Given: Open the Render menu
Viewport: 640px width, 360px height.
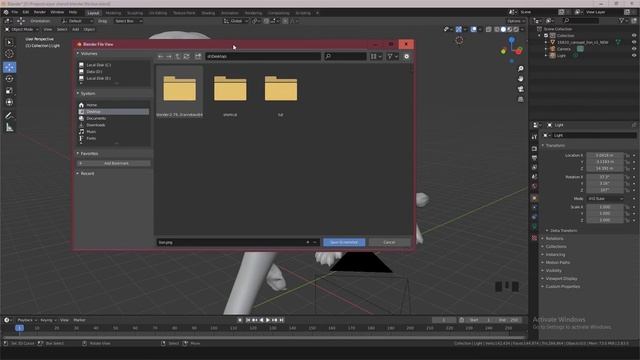Looking at the screenshot, I should pyautogui.click(x=40, y=12).
